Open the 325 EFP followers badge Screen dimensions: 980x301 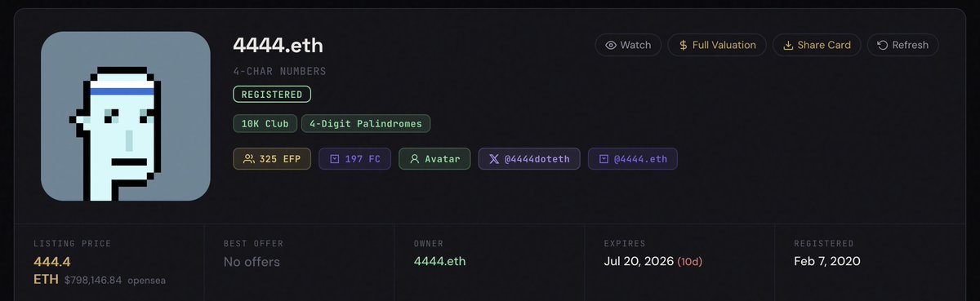coord(272,159)
